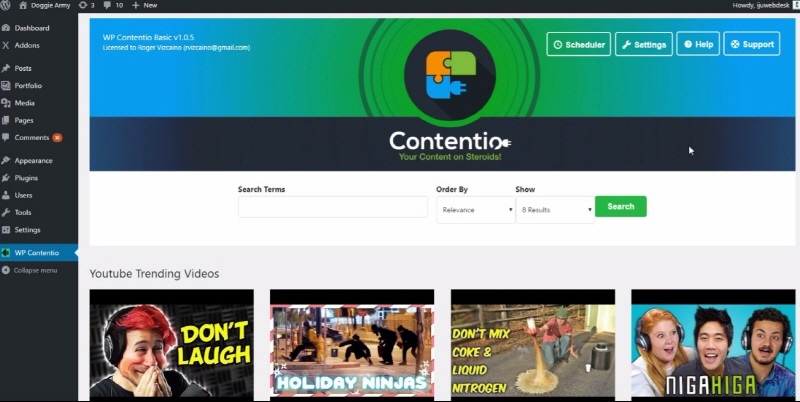Click the Pages menu label
800x402 pixels.
pyautogui.click(x=24, y=120)
